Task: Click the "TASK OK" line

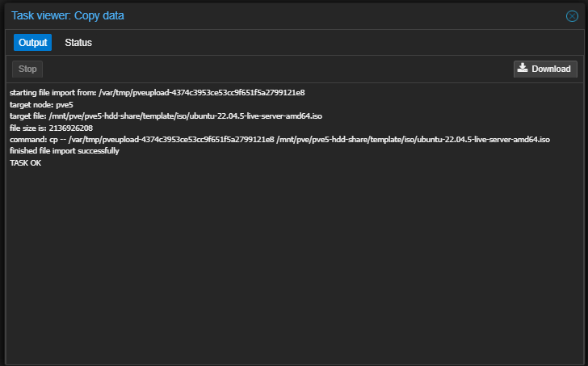Action: 26,162
